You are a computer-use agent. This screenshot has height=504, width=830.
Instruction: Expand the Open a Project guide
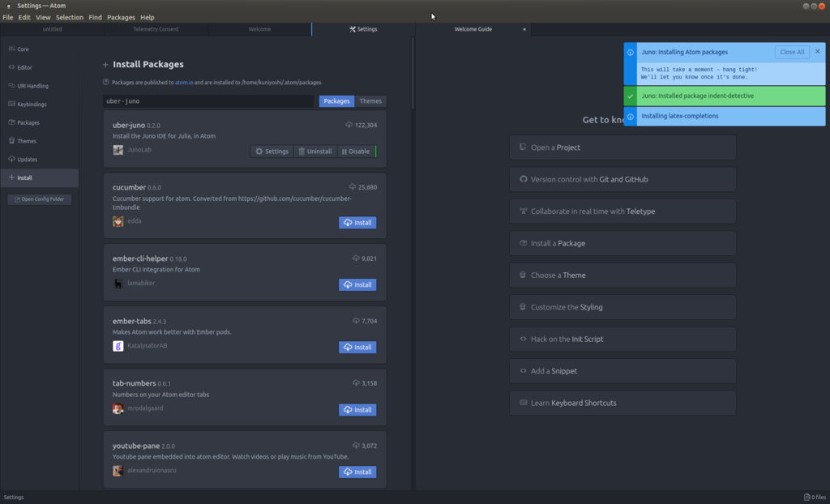[x=622, y=147]
